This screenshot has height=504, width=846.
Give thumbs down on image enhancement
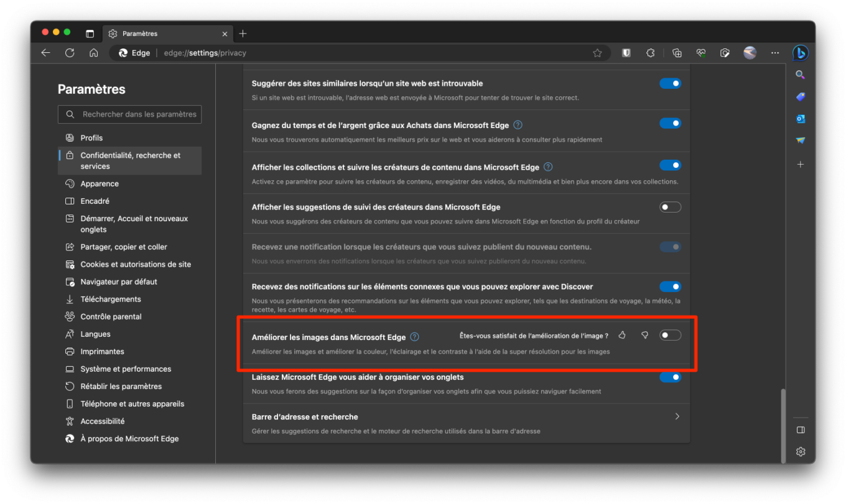point(644,336)
